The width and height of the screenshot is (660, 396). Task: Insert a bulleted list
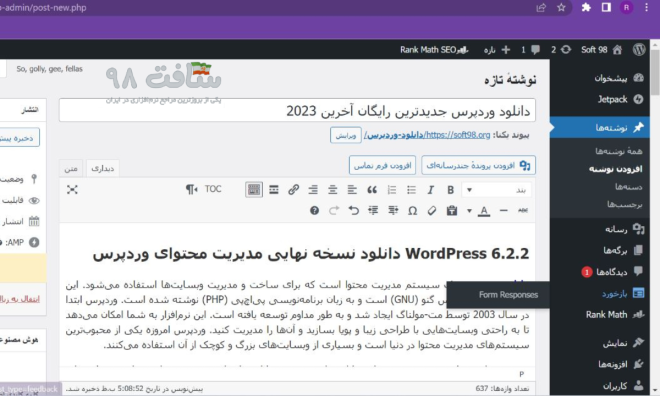pyautogui.click(x=411, y=190)
